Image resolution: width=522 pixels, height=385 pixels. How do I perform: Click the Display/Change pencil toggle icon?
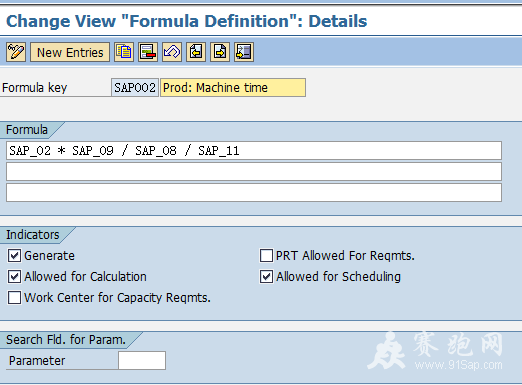pos(16,52)
